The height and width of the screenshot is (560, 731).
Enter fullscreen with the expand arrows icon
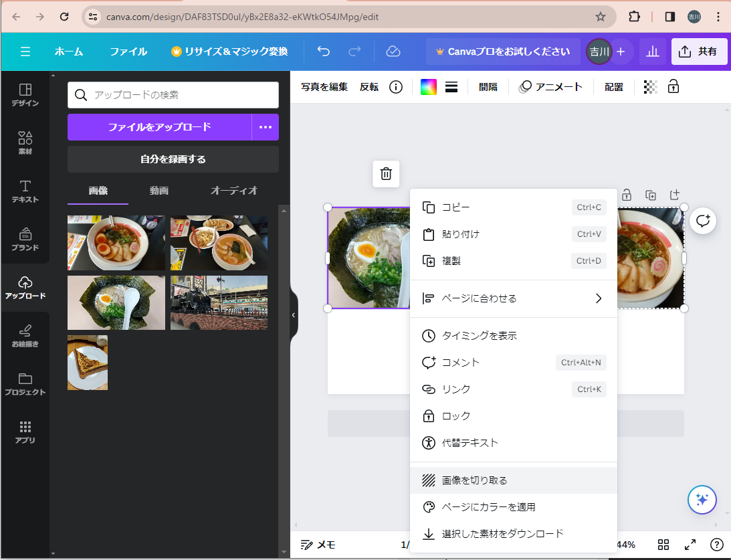690,545
